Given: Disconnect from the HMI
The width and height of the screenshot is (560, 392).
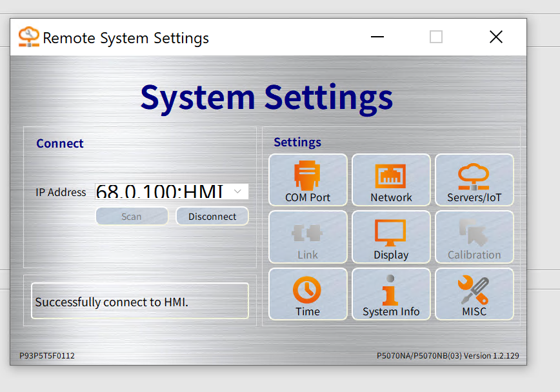Looking at the screenshot, I should tap(212, 217).
